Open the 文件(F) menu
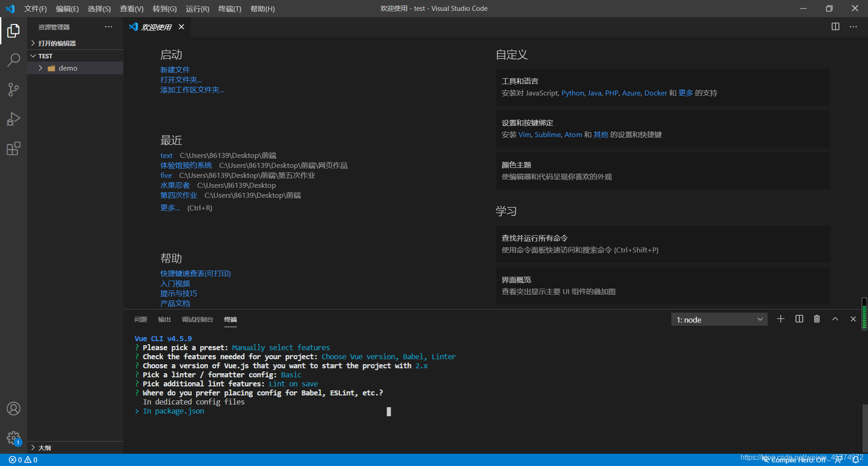Image resolution: width=868 pixels, height=466 pixels. click(x=35, y=9)
